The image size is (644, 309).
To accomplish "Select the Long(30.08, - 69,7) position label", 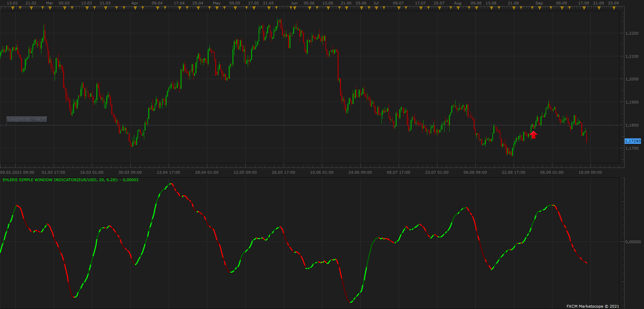I will click(x=27, y=119).
